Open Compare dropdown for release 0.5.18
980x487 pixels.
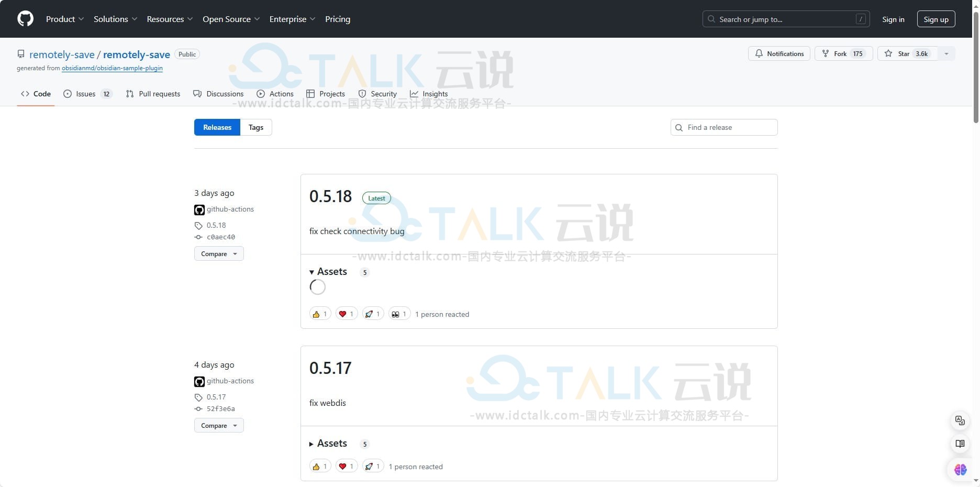(x=219, y=253)
